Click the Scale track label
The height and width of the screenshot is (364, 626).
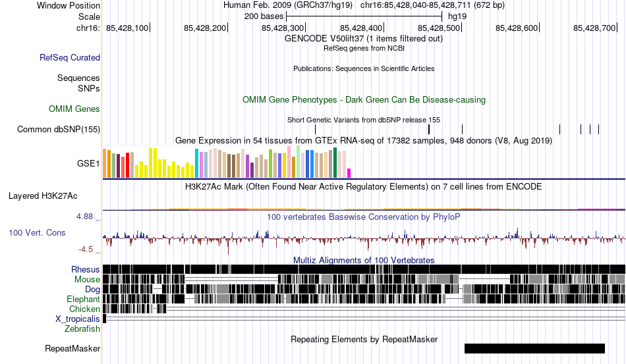(89, 16)
